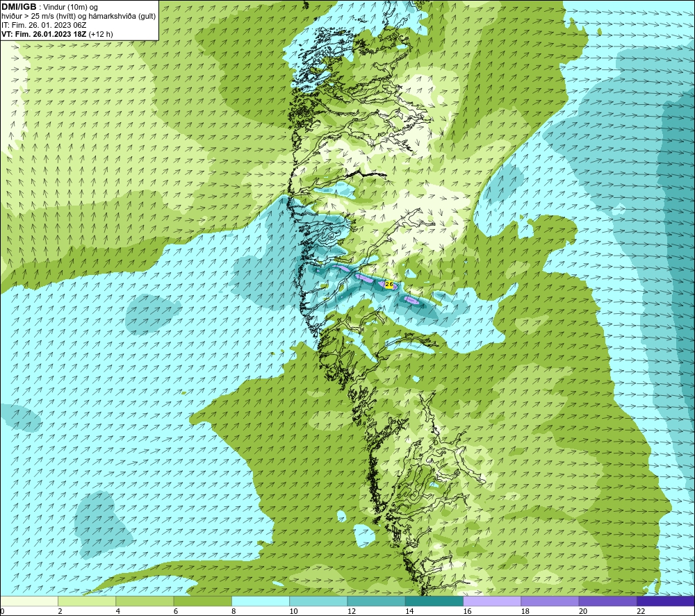Click the teal 12–14 scale swatch

point(376,601)
